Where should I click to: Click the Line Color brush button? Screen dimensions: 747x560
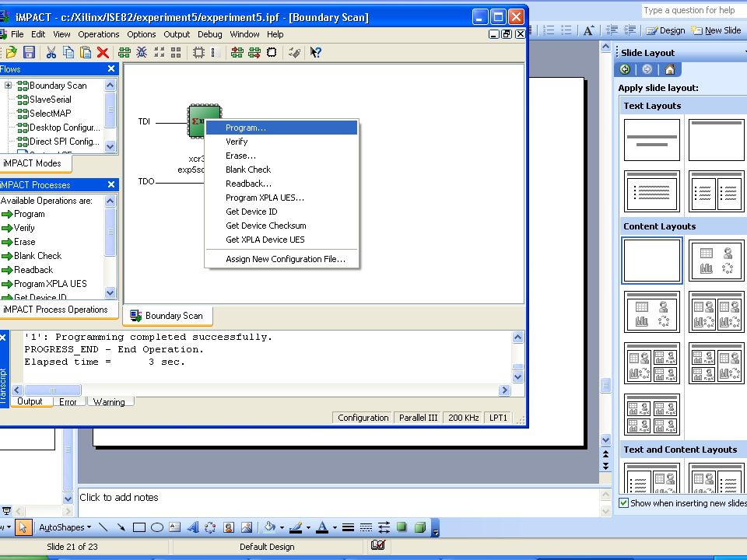tap(296, 527)
